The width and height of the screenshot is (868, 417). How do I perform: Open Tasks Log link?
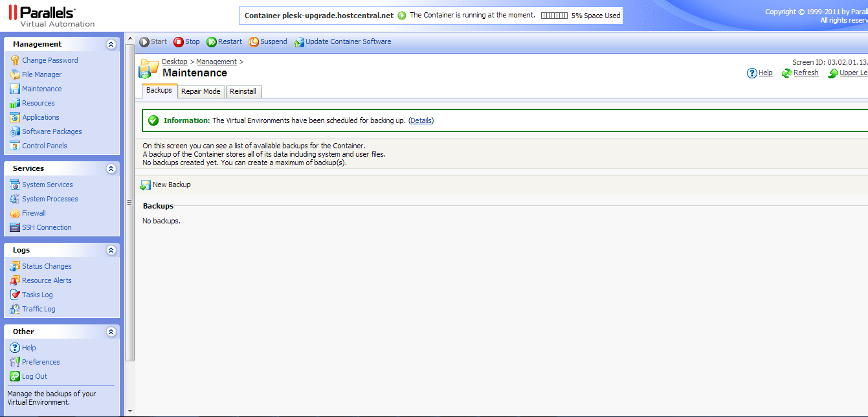(38, 295)
